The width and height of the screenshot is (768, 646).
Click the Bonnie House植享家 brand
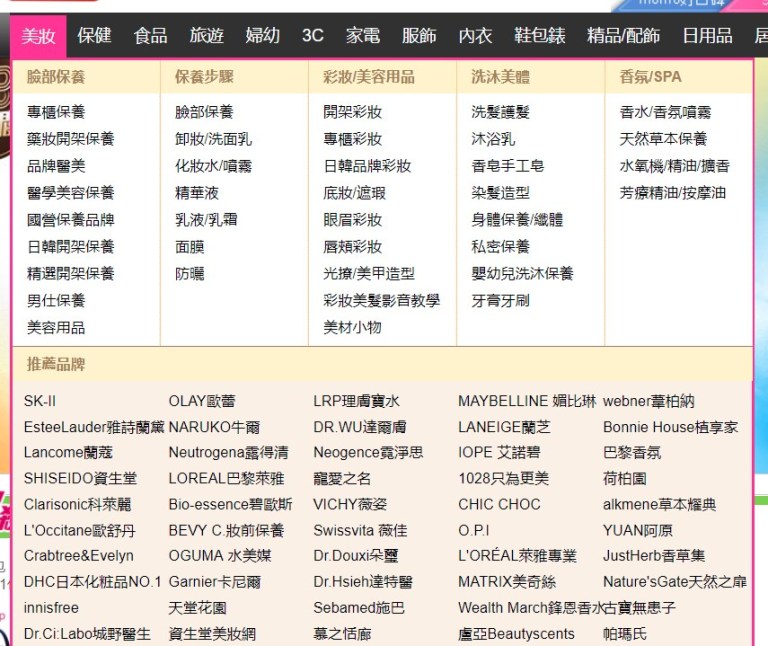click(671, 427)
